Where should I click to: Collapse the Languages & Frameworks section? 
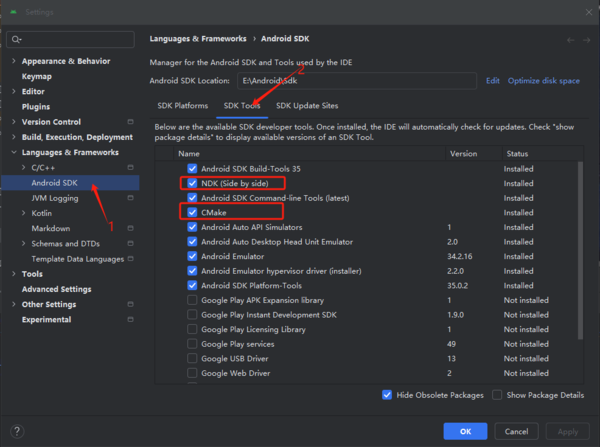coord(12,152)
